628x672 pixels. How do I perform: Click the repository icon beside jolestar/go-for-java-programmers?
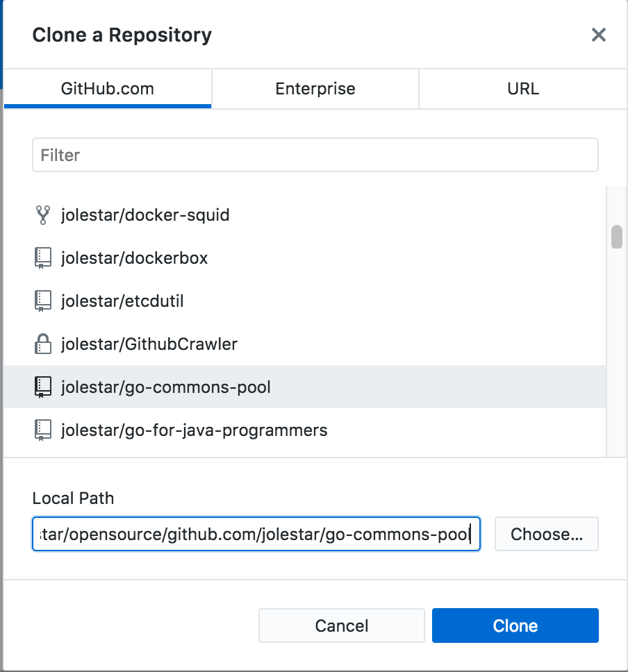click(43, 430)
